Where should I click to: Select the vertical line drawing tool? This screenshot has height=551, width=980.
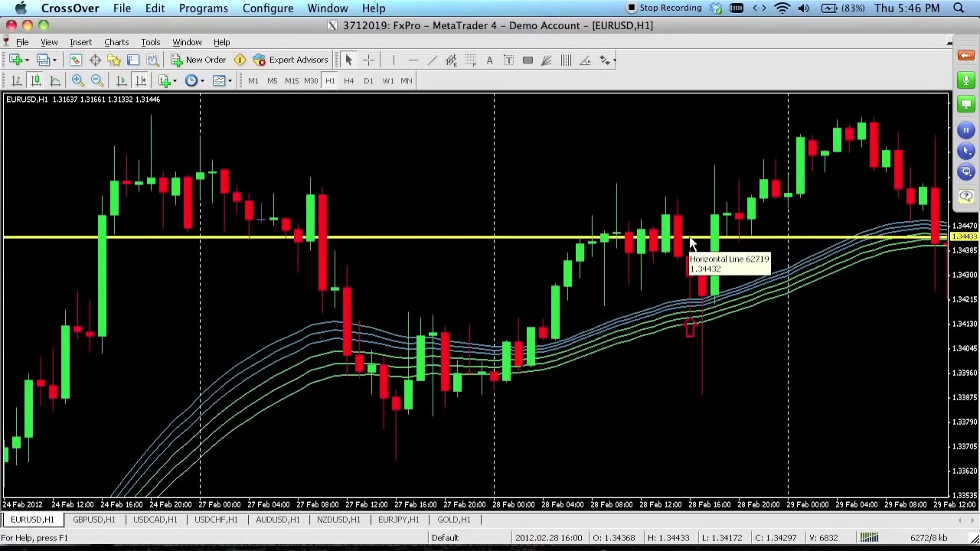pos(394,60)
